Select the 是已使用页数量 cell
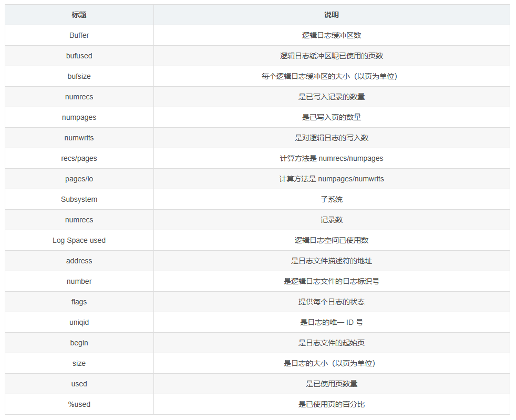The width and height of the screenshot is (516, 420). coord(332,383)
